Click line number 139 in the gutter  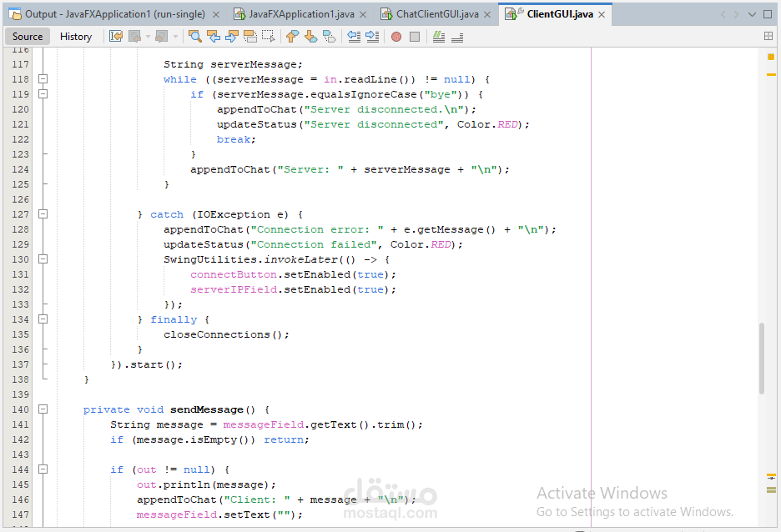20,394
